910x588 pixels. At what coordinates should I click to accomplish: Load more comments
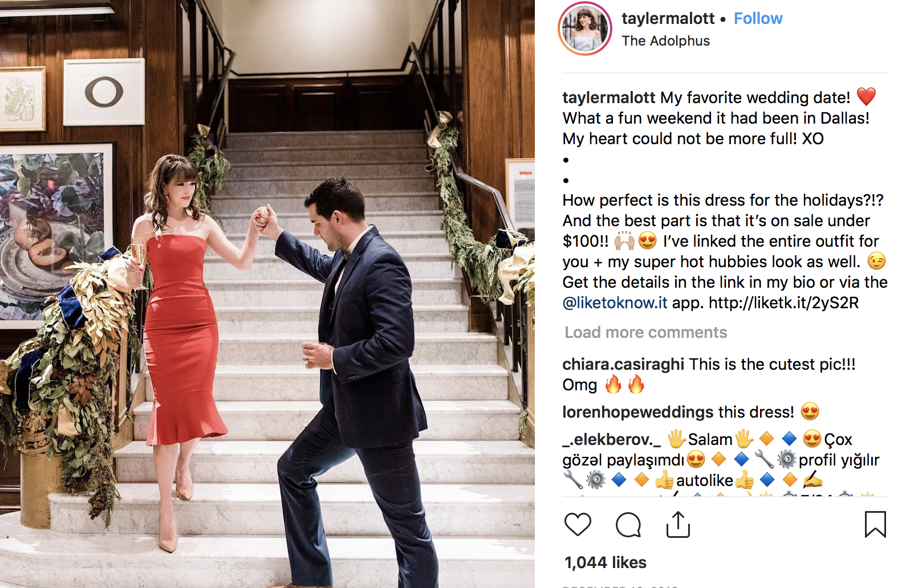tap(645, 332)
